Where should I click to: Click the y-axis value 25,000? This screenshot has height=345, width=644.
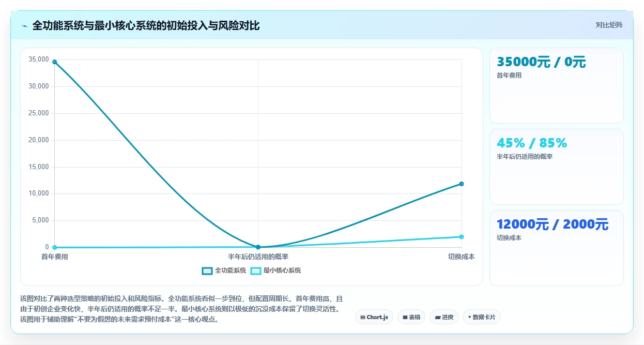tap(39, 113)
